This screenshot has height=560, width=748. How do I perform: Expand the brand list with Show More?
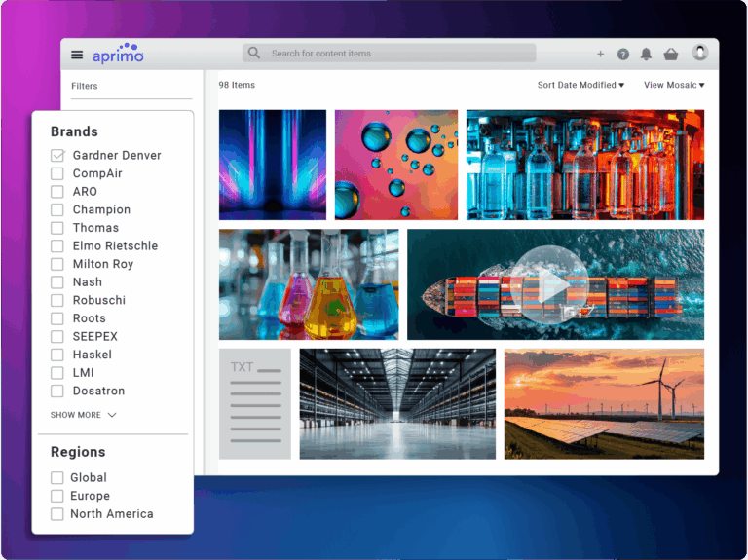(x=83, y=415)
